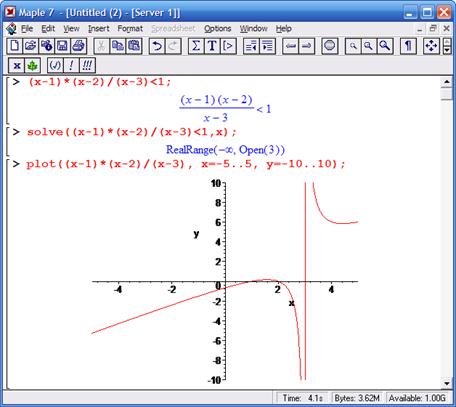Set the largest zoom magnifier
The height and width of the screenshot is (407, 456).
coord(385,46)
